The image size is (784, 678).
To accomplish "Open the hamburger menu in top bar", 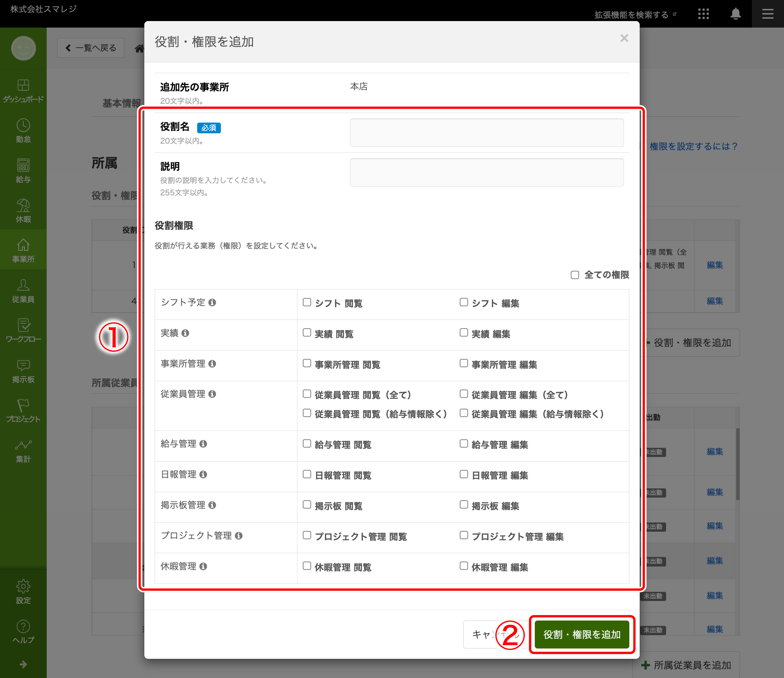I will (768, 14).
